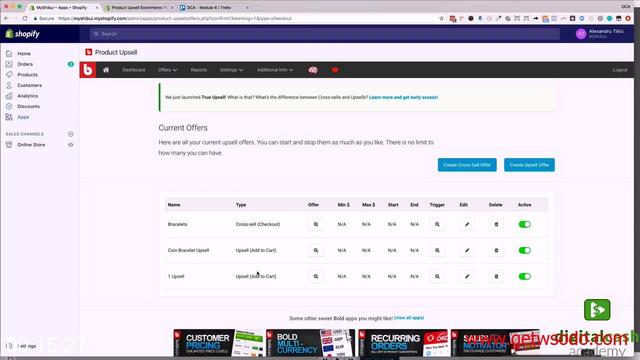
Task: Expand the Additional Info dropdown menu
Action: click(275, 70)
